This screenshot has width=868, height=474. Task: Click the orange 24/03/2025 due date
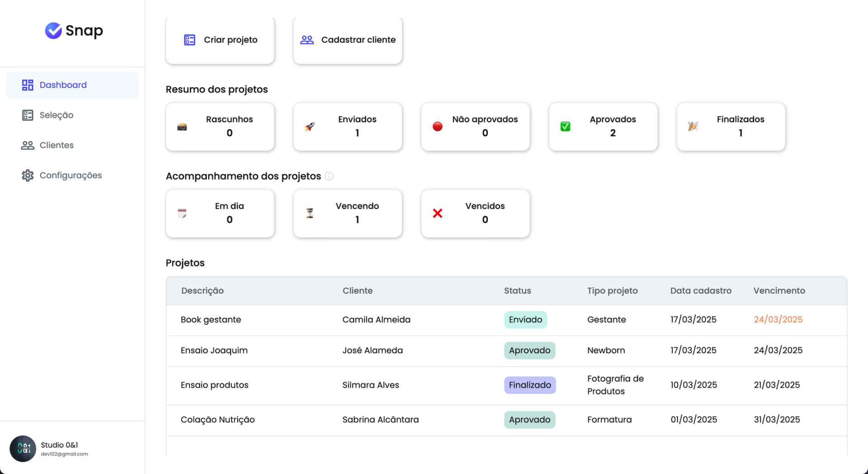pos(778,319)
